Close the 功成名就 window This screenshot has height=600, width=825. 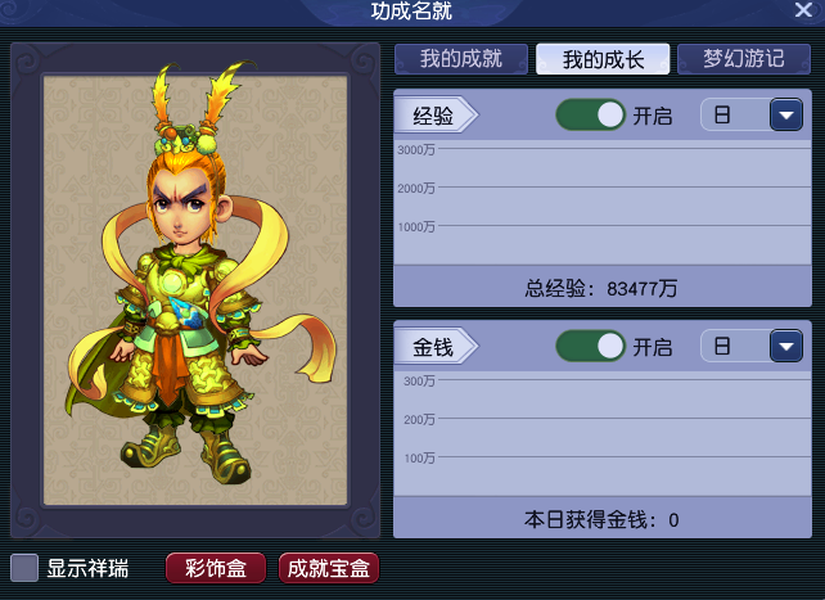coord(803,9)
